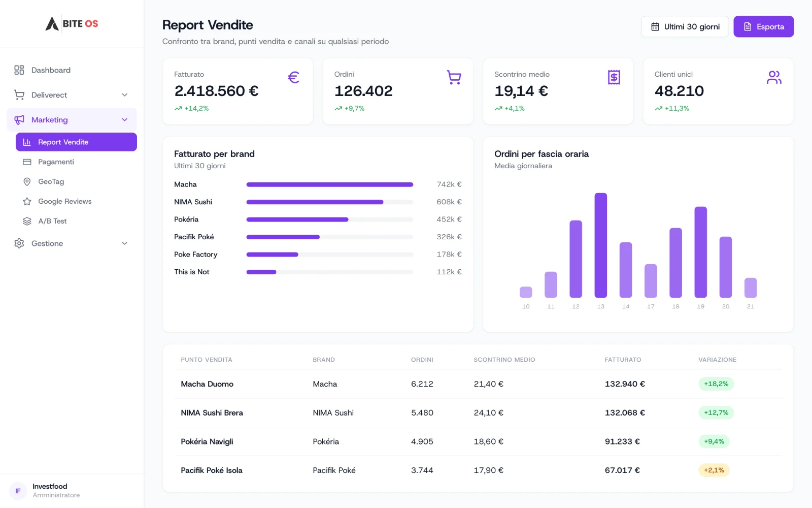Click the Google Reviews star icon
The height and width of the screenshot is (508, 812).
pyautogui.click(x=27, y=202)
